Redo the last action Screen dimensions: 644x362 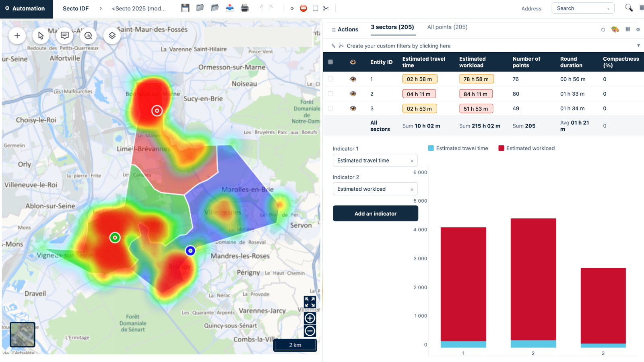pyautogui.click(x=271, y=8)
